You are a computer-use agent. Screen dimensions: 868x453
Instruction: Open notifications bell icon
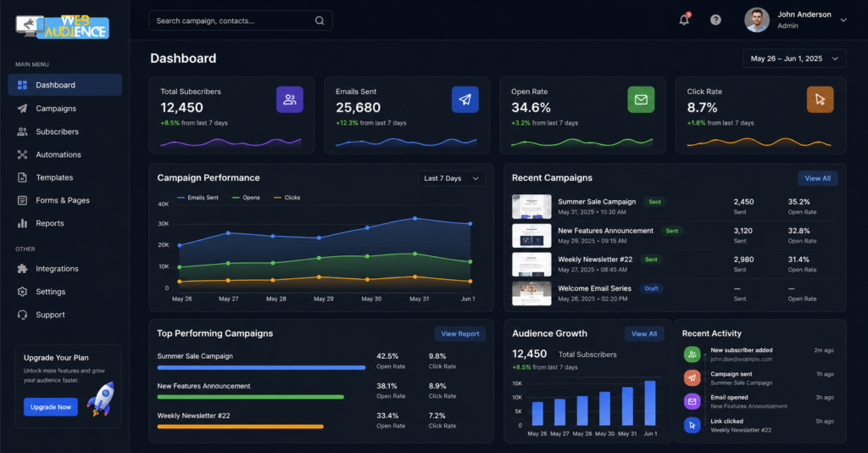pyautogui.click(x=684, y=20)
